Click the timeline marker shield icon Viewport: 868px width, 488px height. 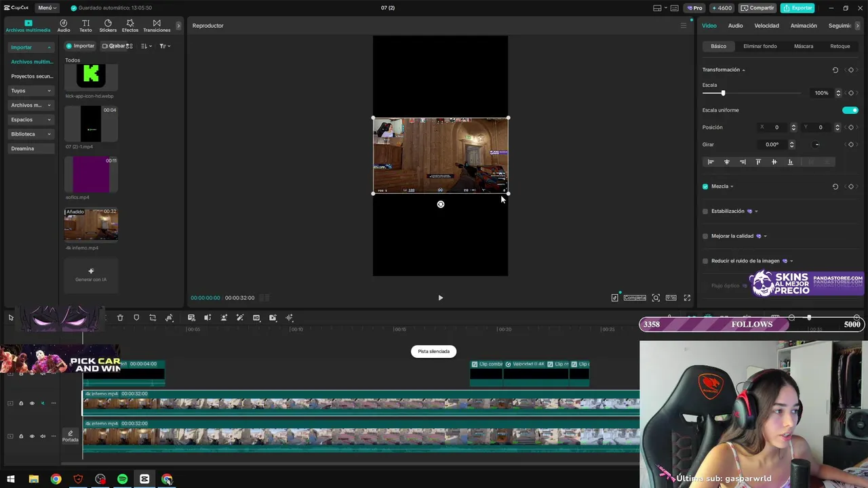click(136, 318)
